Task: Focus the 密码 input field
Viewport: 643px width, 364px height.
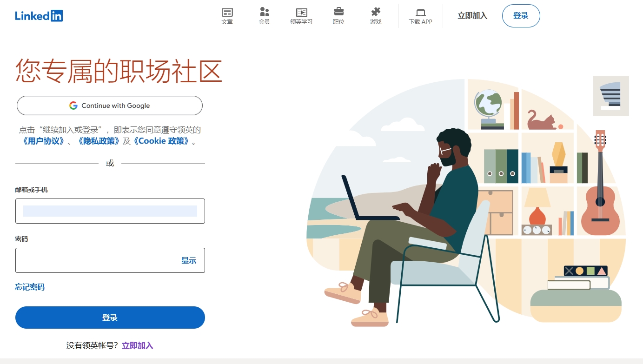Action: point(110,260)
